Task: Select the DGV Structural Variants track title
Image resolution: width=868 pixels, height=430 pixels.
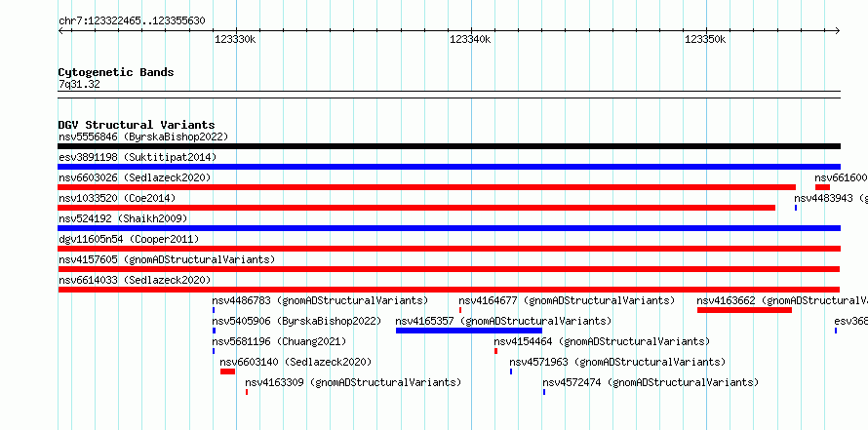Action: pos(137,125)
